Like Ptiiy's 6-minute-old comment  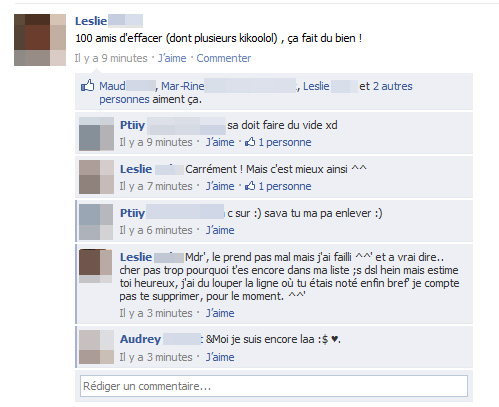[220, 230]
